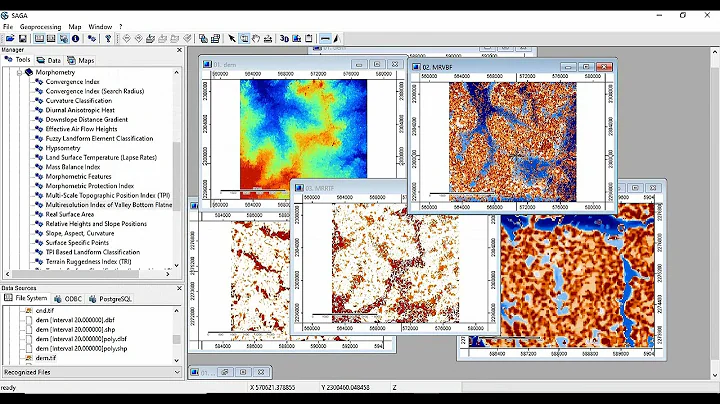Image resolution: width=720 pixels, height=404 pixels.
Task: Toggle the Messages info icon
Action: coord(75,39)
